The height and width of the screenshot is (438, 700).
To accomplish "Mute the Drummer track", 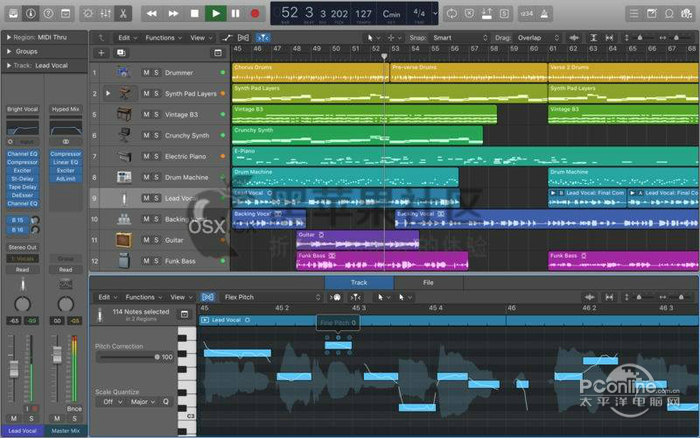I will [146, 73].
